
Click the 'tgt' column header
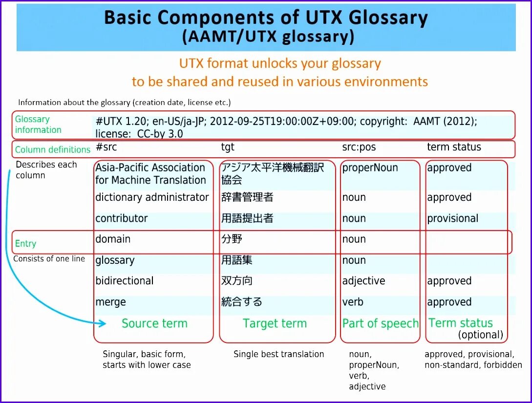tap(228, 147)
